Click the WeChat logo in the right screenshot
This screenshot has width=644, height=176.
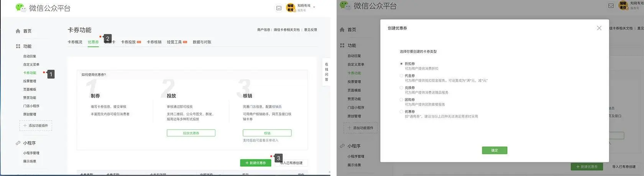(x=345, y=5)
